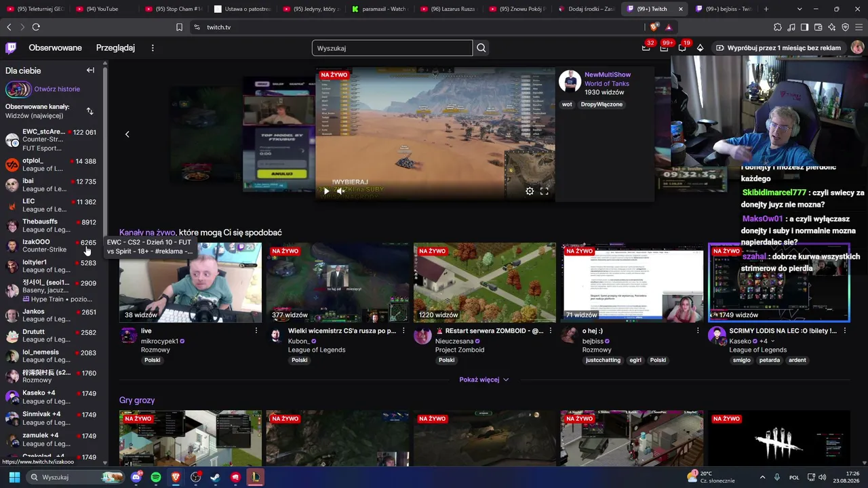Screen dimensions: 868x488
Task: Enter fullscreen on the featured stream
Action: 544,191
